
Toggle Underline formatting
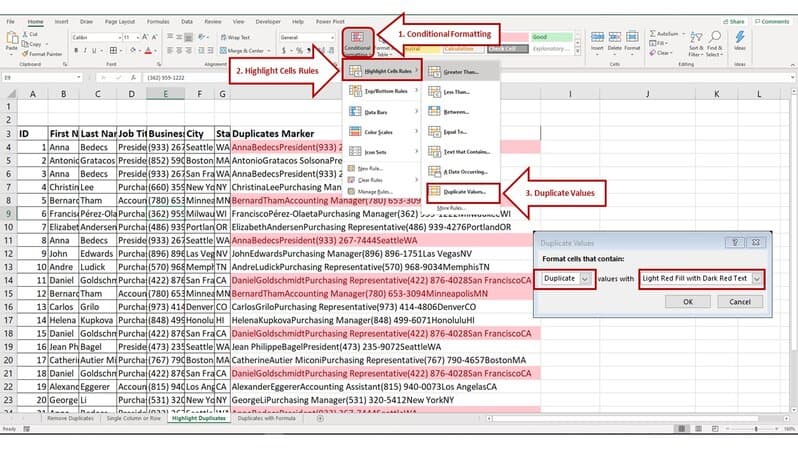click(94, 50)
